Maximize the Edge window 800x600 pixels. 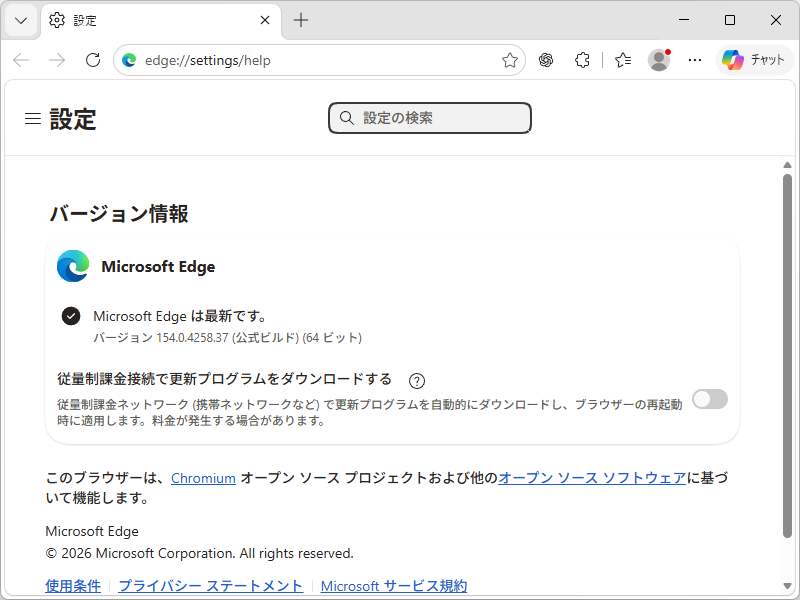click(x=730, y=20)
